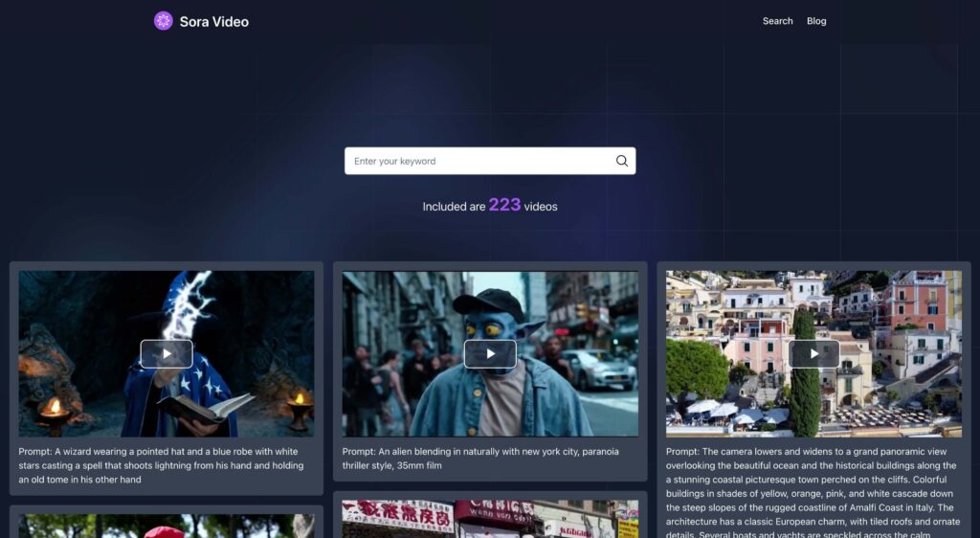The height and width of the screenshot is (538, 980).
Task: Play the wizard casting lightning video
Action: pos(167,354)
